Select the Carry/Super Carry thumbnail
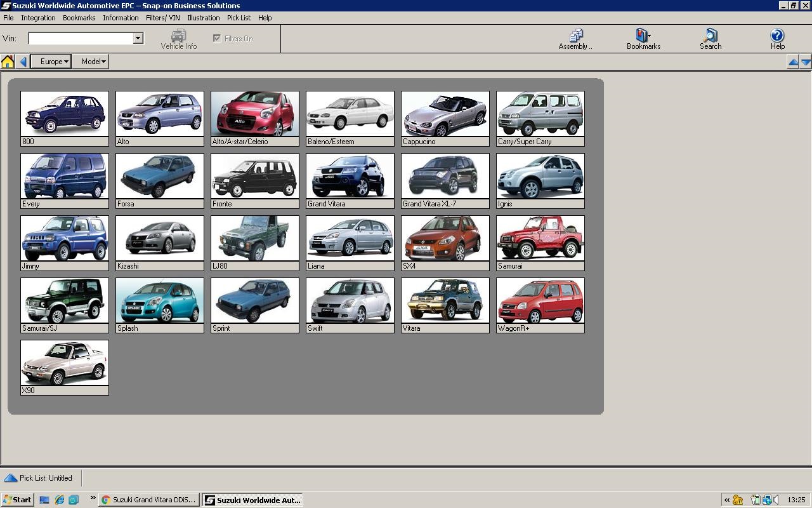812x508 pixels. (540, 119)
